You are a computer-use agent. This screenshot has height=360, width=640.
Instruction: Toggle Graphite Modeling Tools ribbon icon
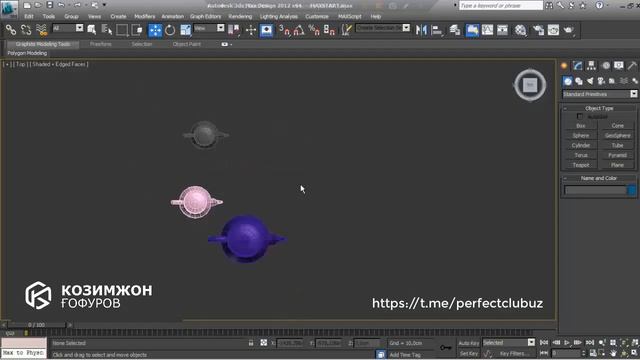pyautogui.click(x=472, y=30)
